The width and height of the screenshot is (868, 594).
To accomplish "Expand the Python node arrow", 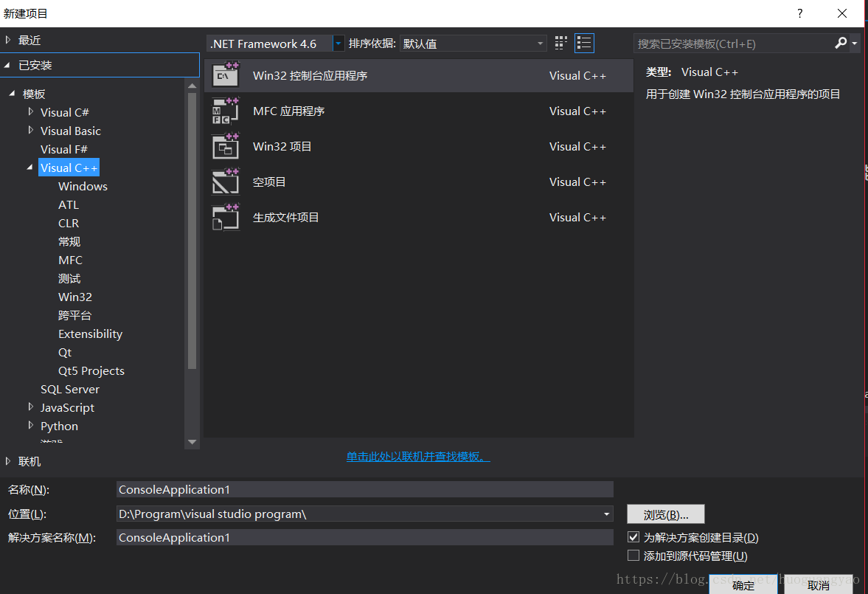I will pos(30,426).
